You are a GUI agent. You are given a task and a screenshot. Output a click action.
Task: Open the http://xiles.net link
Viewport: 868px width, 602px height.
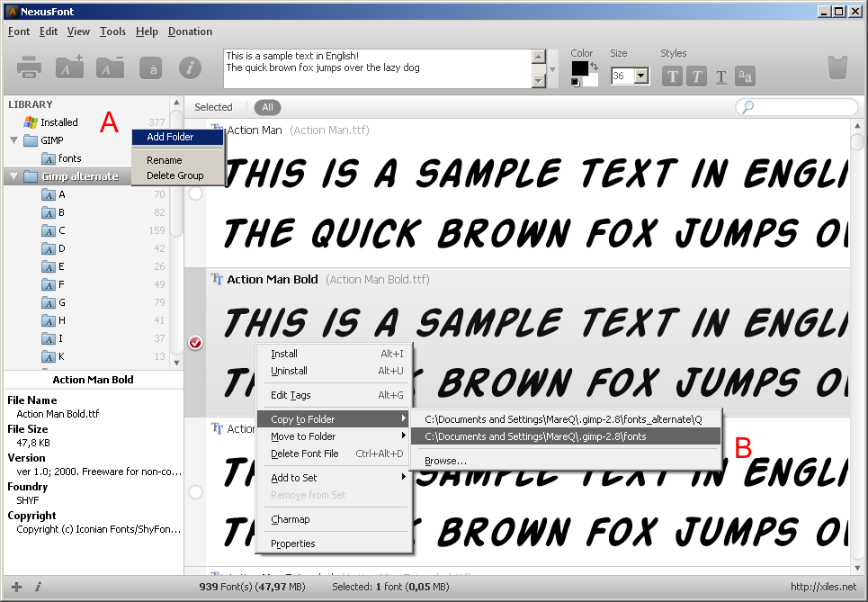(823, 587)
